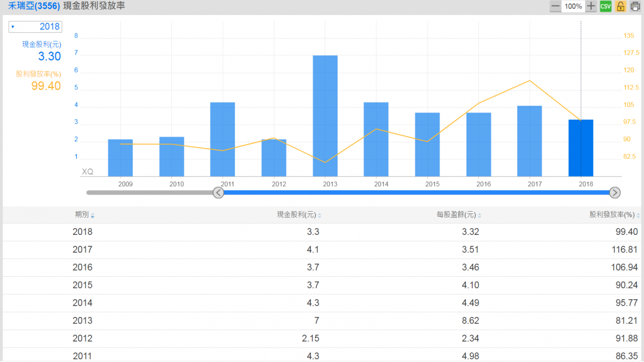Viewport: 644px width, 362px height.
Task: Click the 2009 bar in chart
Action: [120, 158]
